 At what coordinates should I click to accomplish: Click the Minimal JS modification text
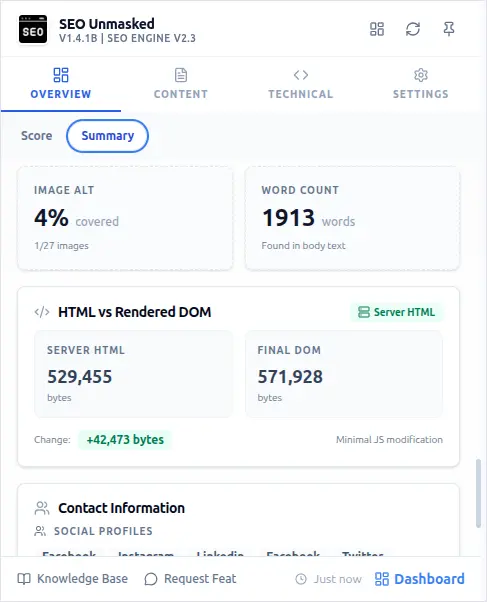click(x=389, y=440)
